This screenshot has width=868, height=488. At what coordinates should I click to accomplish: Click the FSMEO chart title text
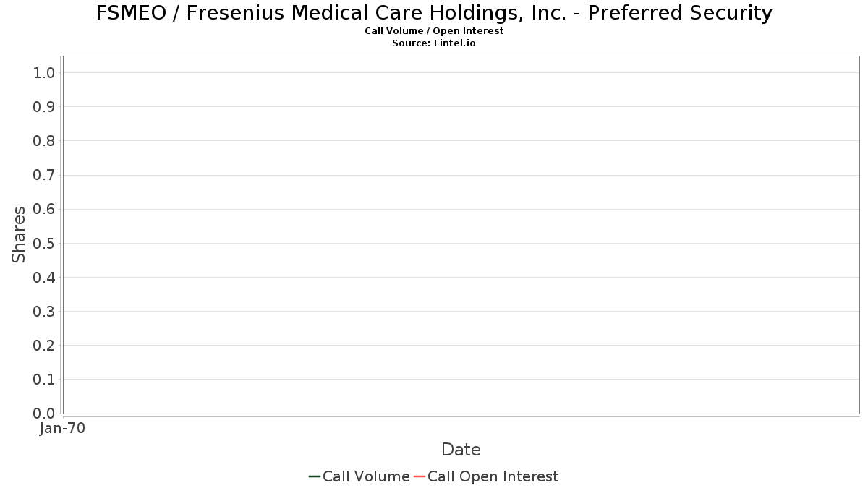pos(434,13)
